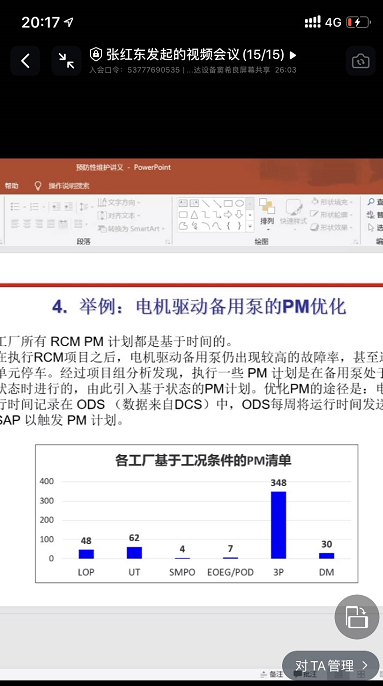Expand meeting details arrow beside title
Image resolution: width=383 pixels, height=686 pixels.
pyautogui.click(x=293, y=55)
